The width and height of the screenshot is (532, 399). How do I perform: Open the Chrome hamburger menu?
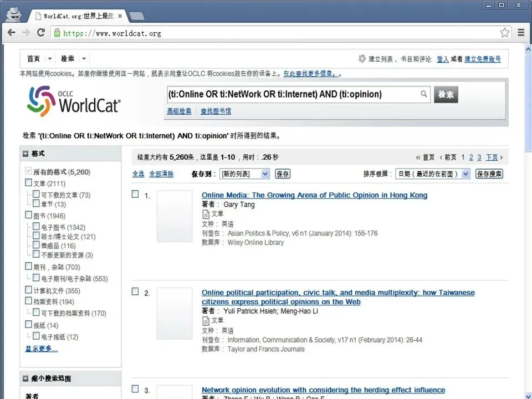(x=521, y=33)
